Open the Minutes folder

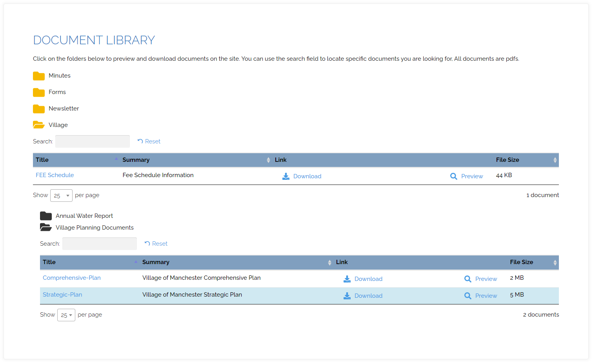click(59, 76)
